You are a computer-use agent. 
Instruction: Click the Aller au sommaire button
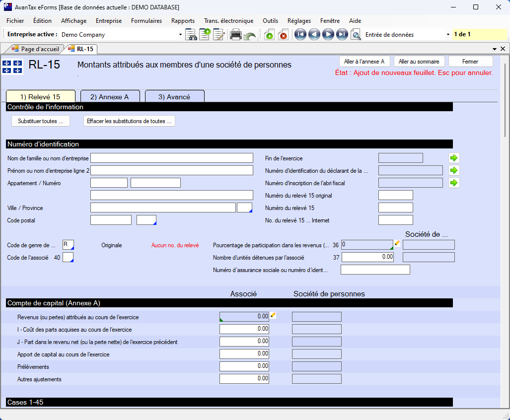click(x=419, y=62)
